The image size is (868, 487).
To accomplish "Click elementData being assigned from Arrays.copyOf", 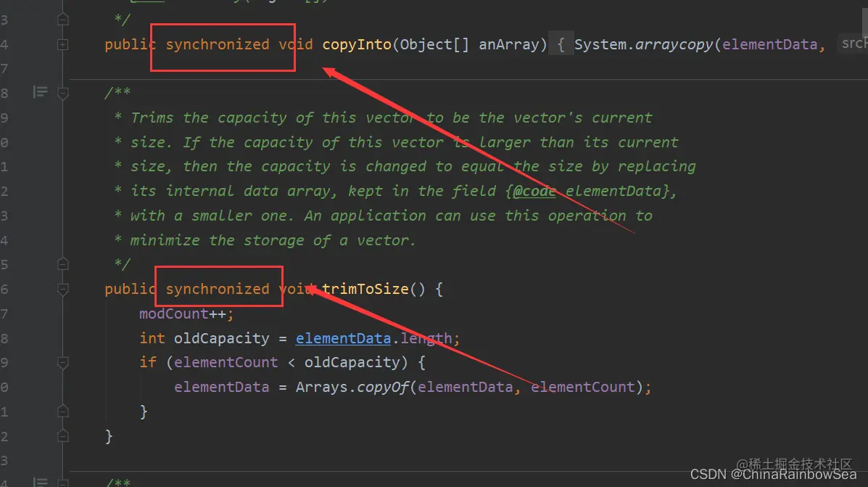I will 221,387.
